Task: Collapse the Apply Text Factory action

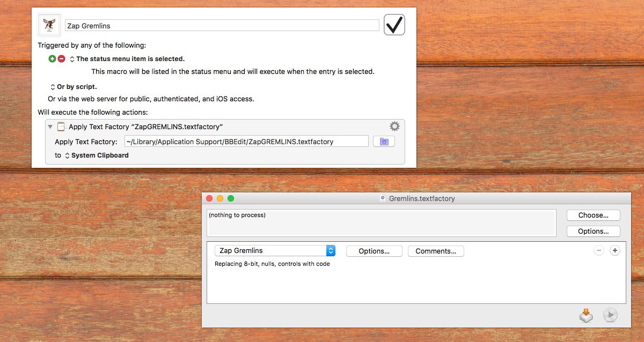Action: pos(50,127)
